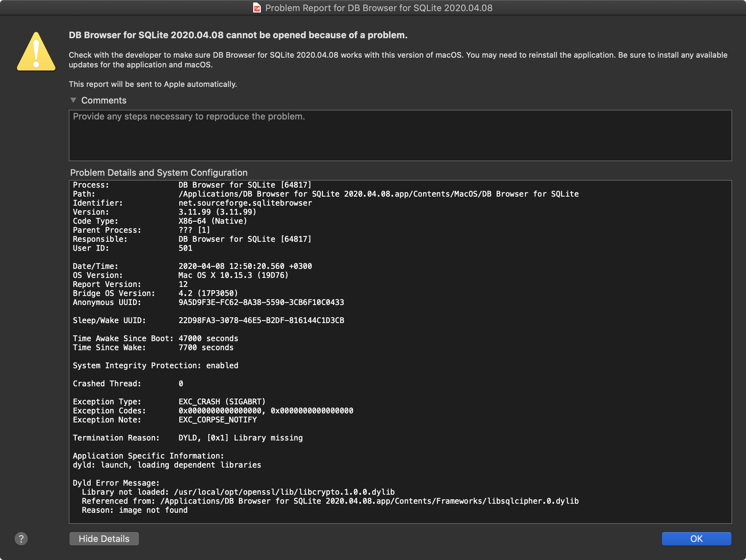Click the 'X86-64 (Native)' code type
Viewport: 746px width, 560px height.
213,221
